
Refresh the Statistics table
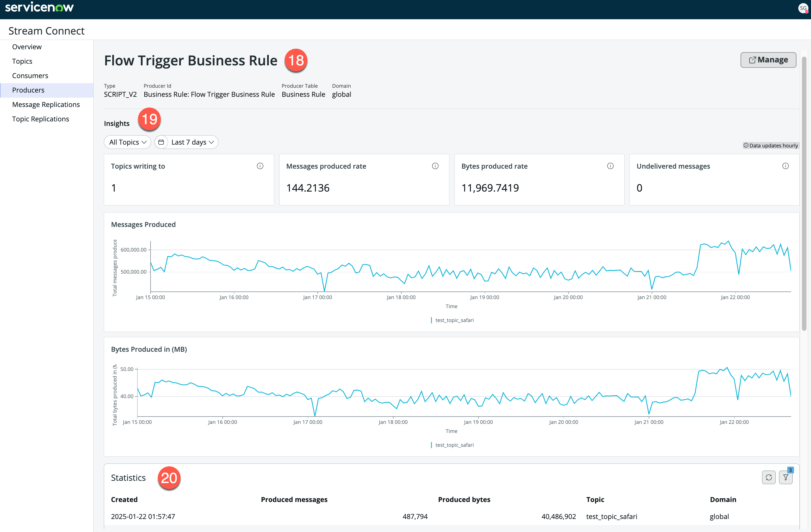[x=769, y=477]
